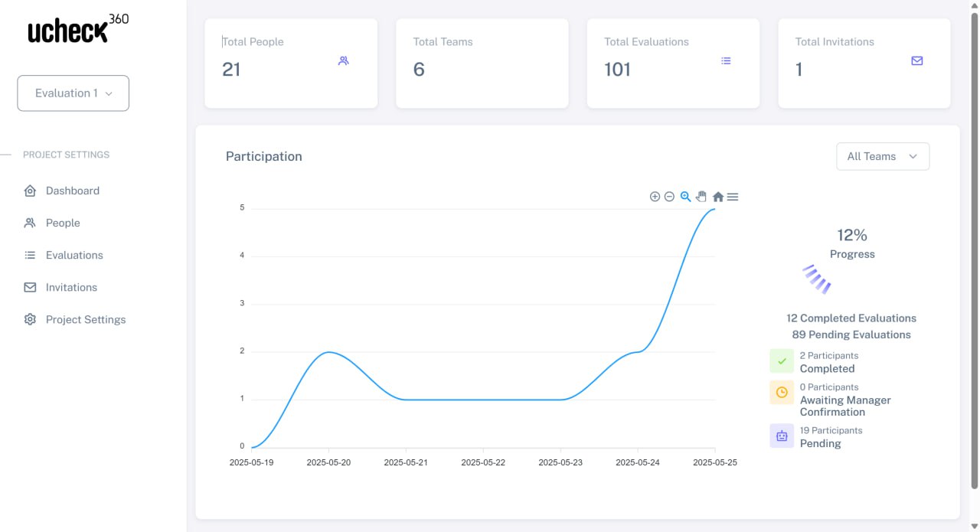Viewport: 980px width, 532px height.
Task: Click the chart zoom-out minus icon
Action: [x=669, y=197]
